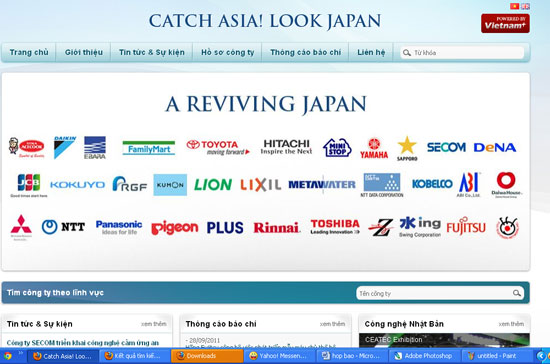This screenshot has height=364, width=550.
Task: Open the Giới thiệu menu item
Action: tap(83, 52)
